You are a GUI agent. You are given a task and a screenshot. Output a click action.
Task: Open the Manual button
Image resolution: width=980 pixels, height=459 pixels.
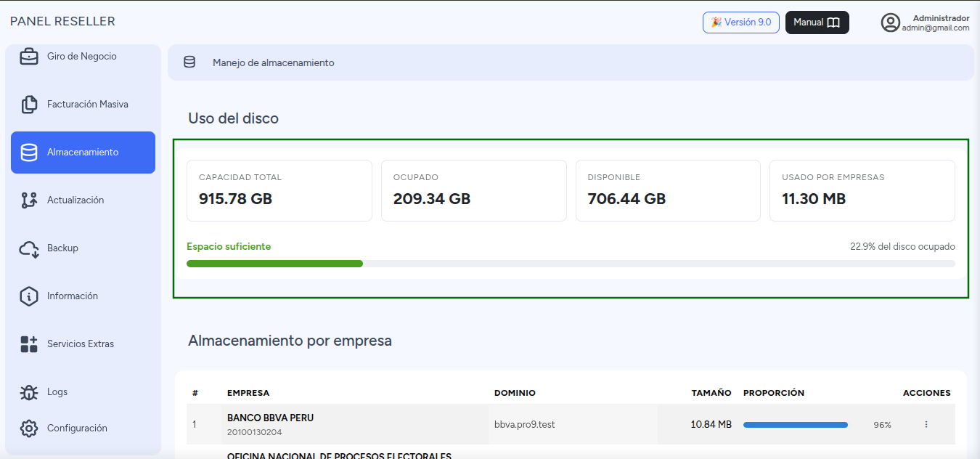click(x=817, y=23)
